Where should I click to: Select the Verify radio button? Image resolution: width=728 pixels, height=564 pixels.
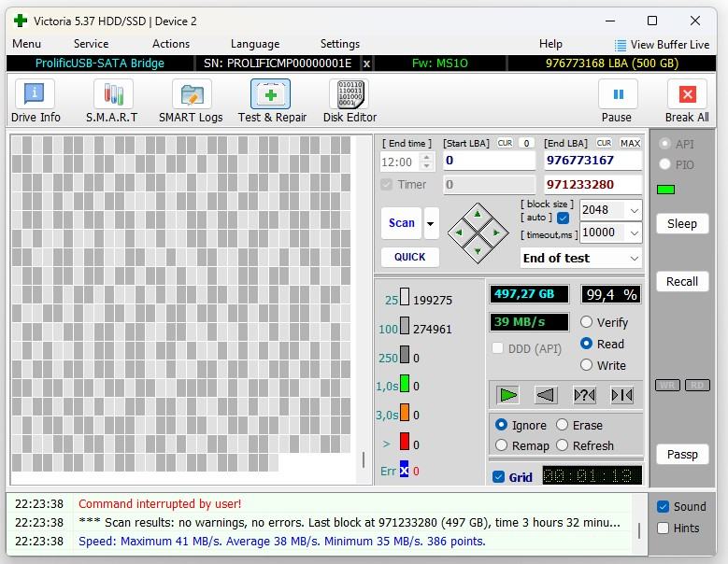587,322
